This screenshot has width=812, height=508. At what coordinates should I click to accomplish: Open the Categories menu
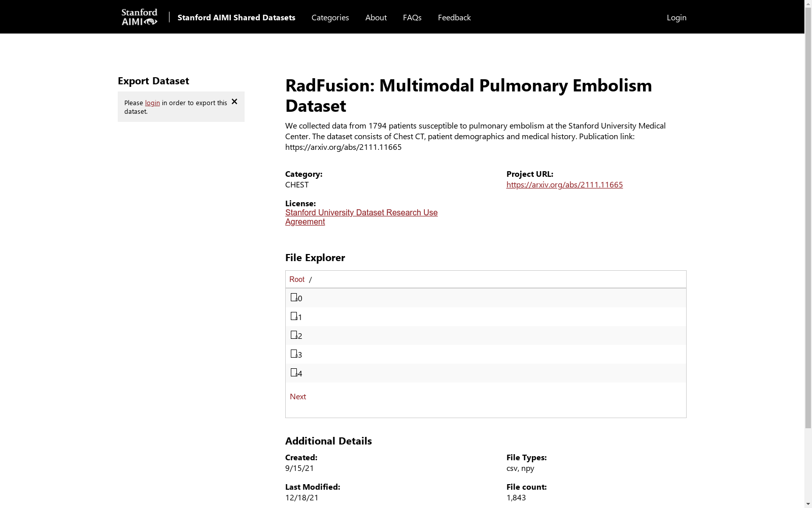[x=330, y=17]
